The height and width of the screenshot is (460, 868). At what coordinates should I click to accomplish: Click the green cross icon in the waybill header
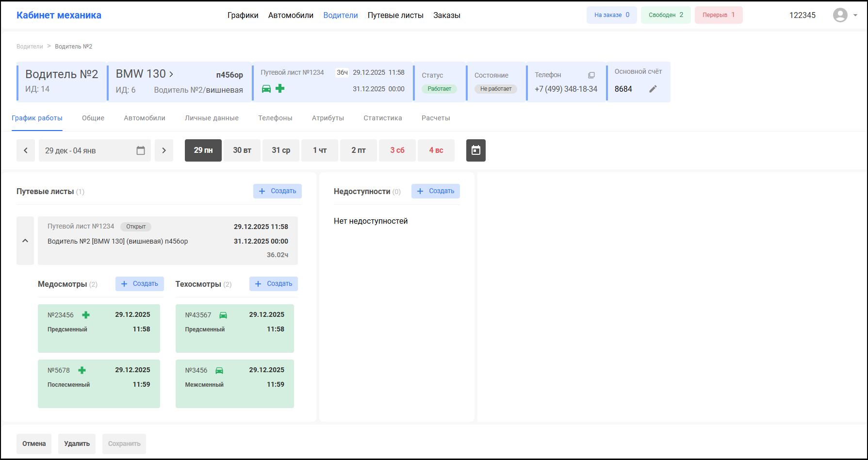click(280, 88)
